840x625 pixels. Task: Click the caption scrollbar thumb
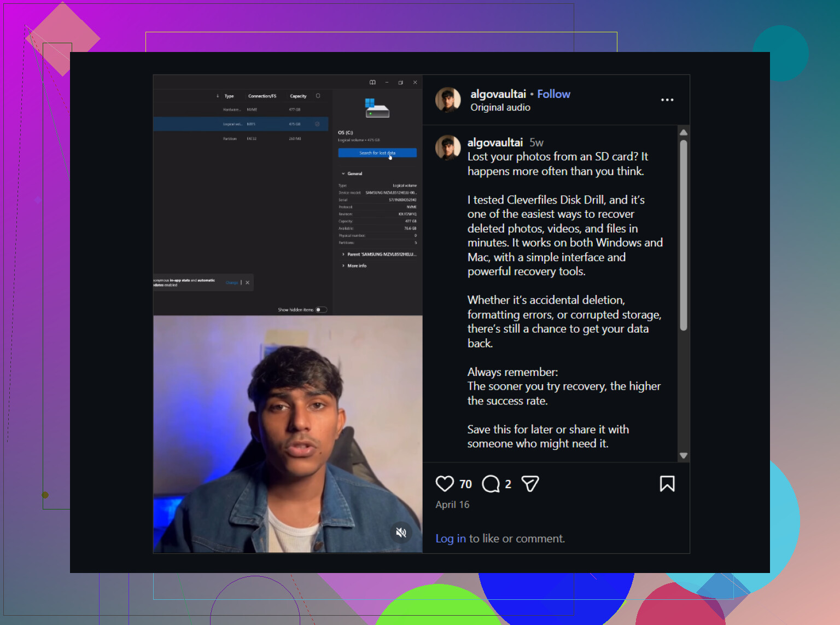684,235
